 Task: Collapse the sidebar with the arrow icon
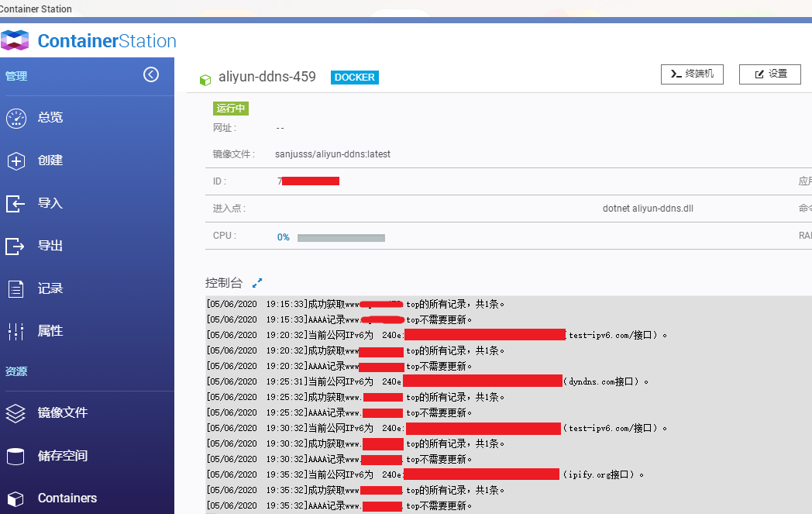151,74
